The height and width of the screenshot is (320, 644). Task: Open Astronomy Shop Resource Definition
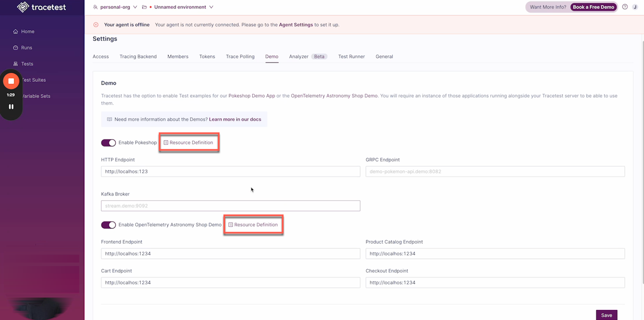253,225
